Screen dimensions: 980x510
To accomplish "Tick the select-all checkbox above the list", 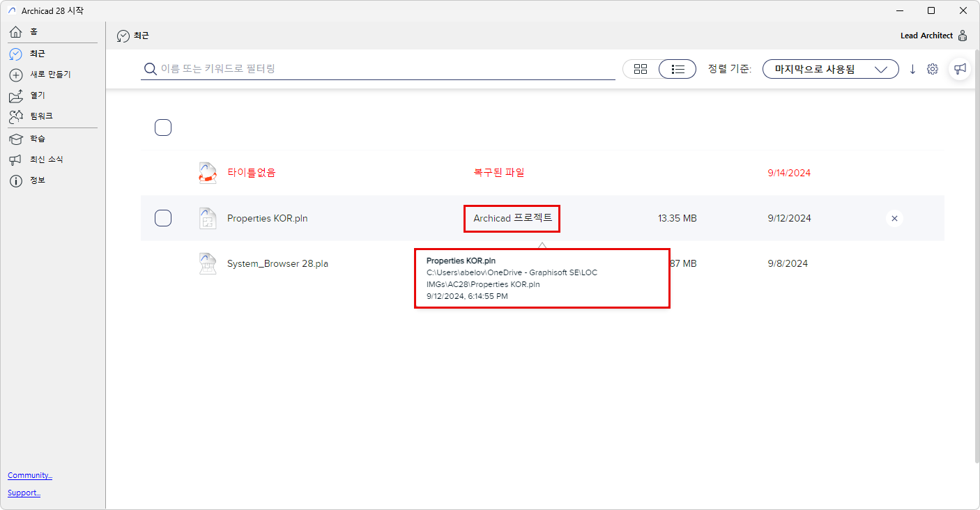I will tap(163, 127).
